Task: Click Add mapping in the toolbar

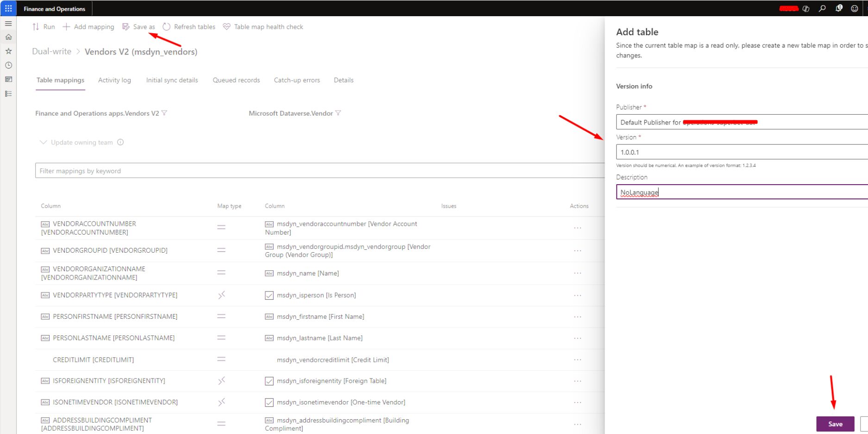Action: click(x=88, y=27)
